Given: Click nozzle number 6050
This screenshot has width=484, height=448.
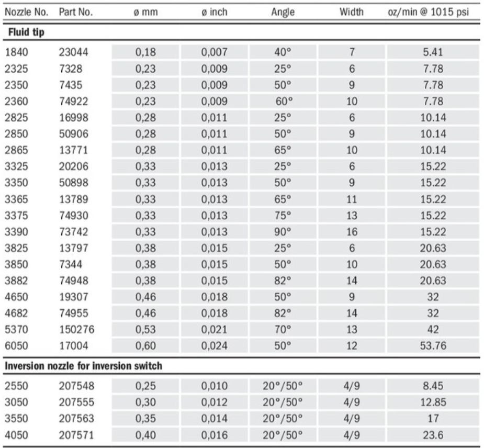Looking at the screenshot, I should [x=15, y=345].
